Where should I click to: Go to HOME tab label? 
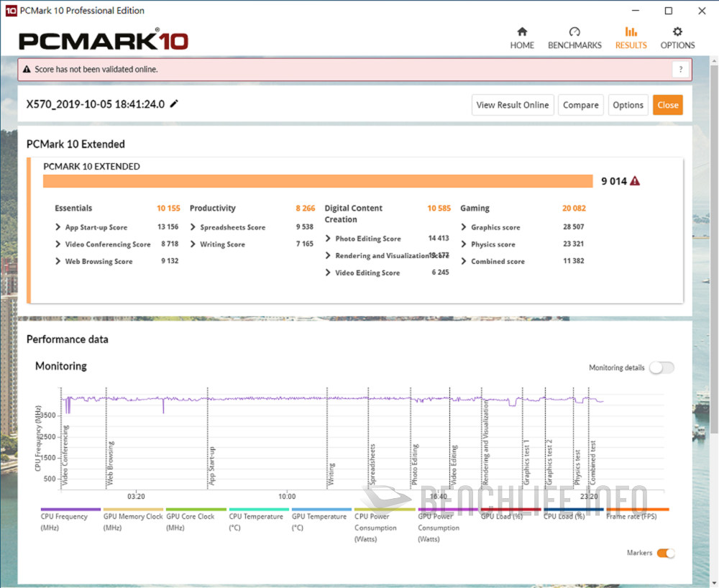(x=522, y=45)
